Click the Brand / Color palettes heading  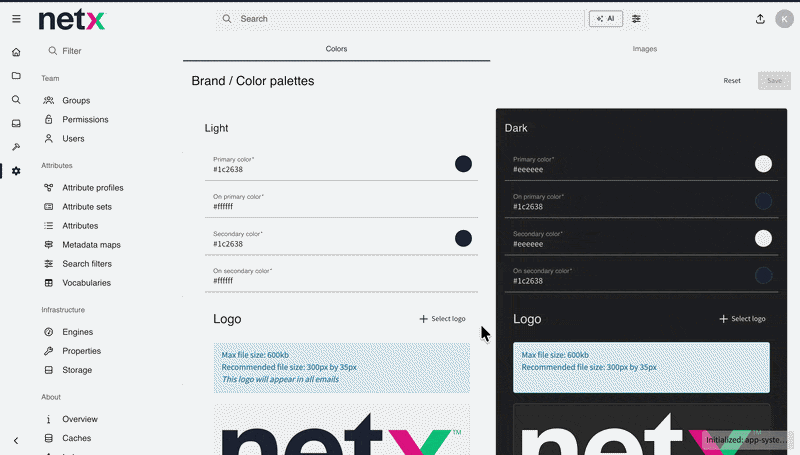coord(253,81)
